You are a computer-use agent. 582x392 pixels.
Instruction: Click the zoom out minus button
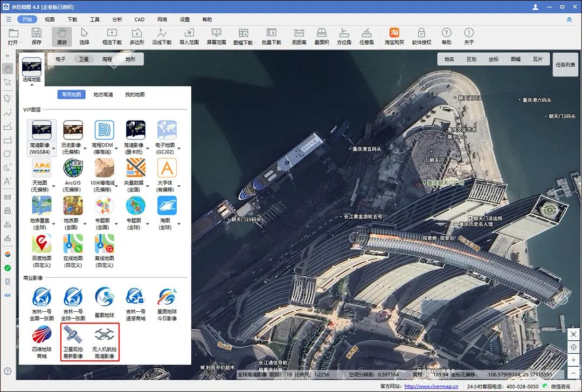(573, 373)
